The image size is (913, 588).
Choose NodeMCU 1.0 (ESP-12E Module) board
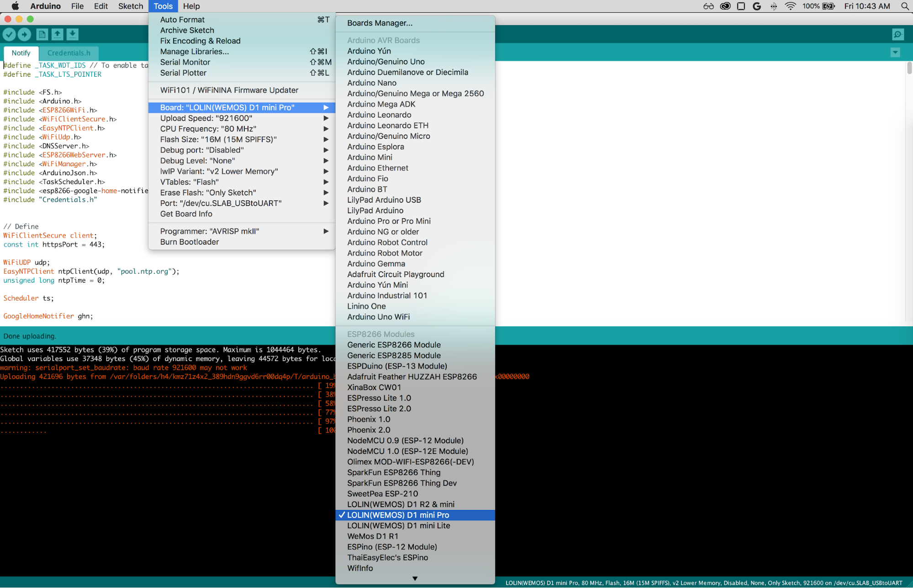(x=407, y=451)
